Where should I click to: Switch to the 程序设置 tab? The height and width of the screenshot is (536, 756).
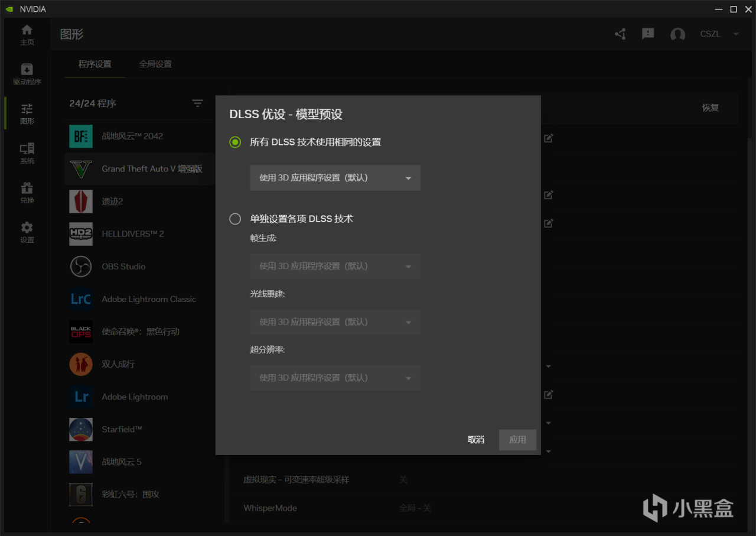click(x=95, y=64)
